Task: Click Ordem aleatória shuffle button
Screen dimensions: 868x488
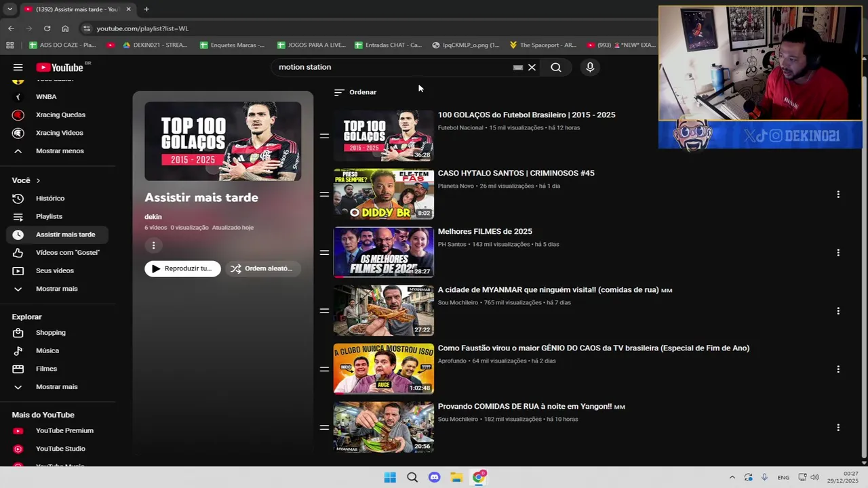Action: pos(262,268)
